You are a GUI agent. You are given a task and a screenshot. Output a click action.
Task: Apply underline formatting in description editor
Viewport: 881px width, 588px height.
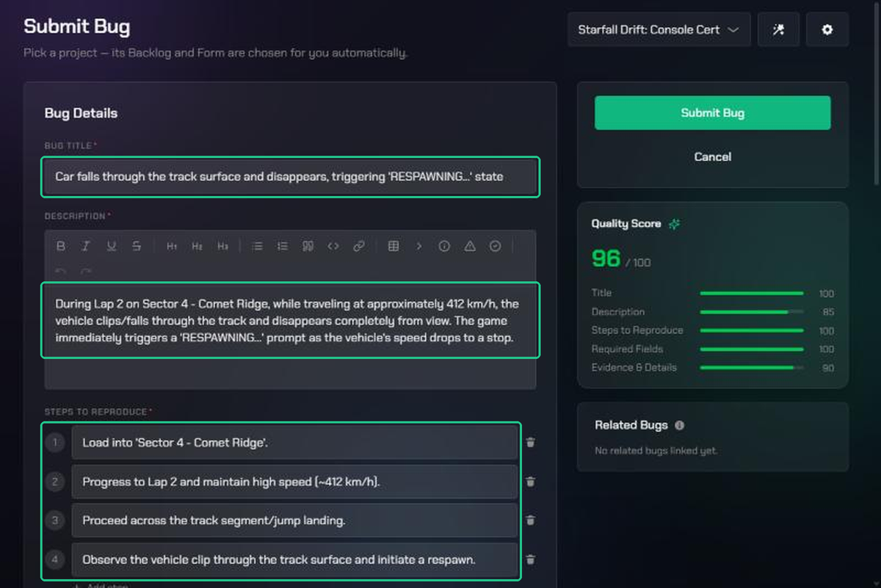point(111,247)
